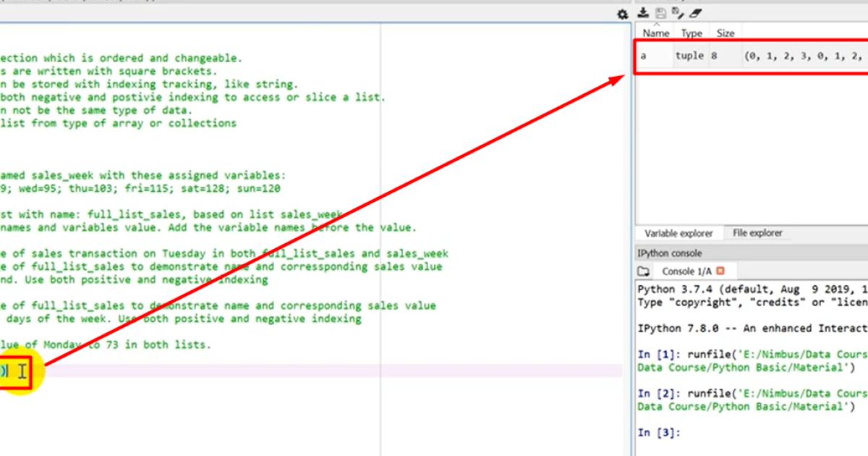Sort variables by the Size column header
The image size is (868, 456).
726,32
